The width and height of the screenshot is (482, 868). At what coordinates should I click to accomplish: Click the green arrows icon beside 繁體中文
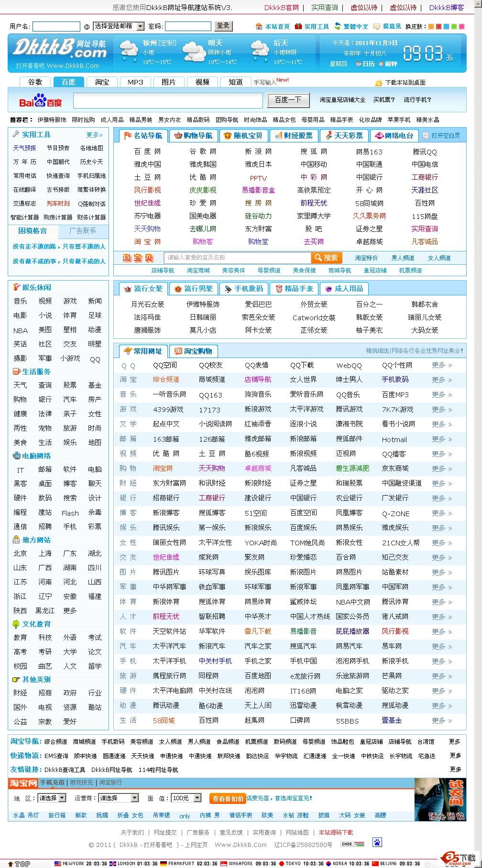338,26
